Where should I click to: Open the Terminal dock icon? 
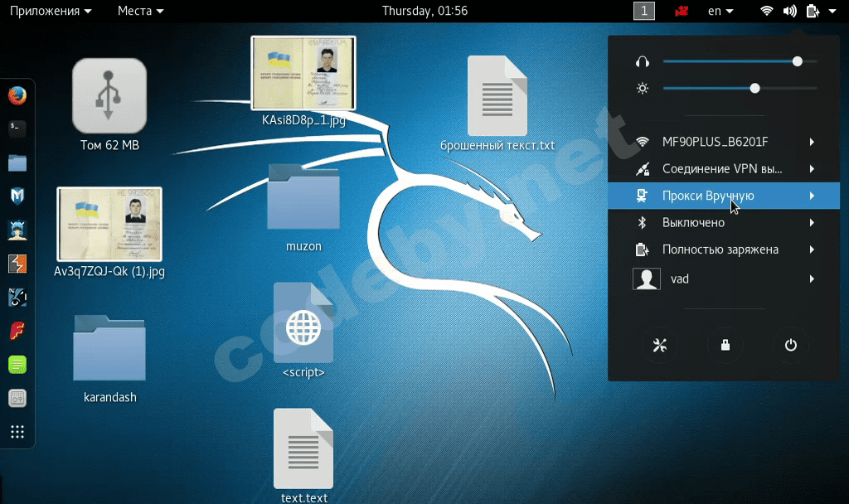coord(17,128)
